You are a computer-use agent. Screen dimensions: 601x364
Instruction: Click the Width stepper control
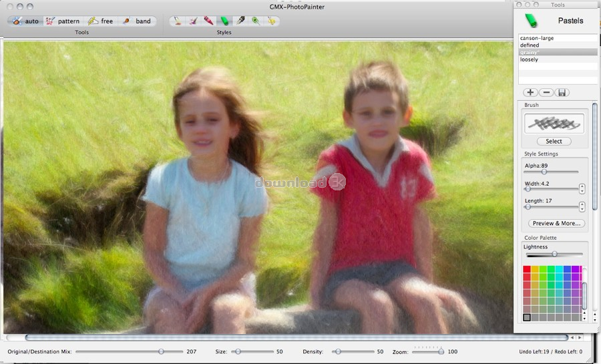click(x=582, y=189)
